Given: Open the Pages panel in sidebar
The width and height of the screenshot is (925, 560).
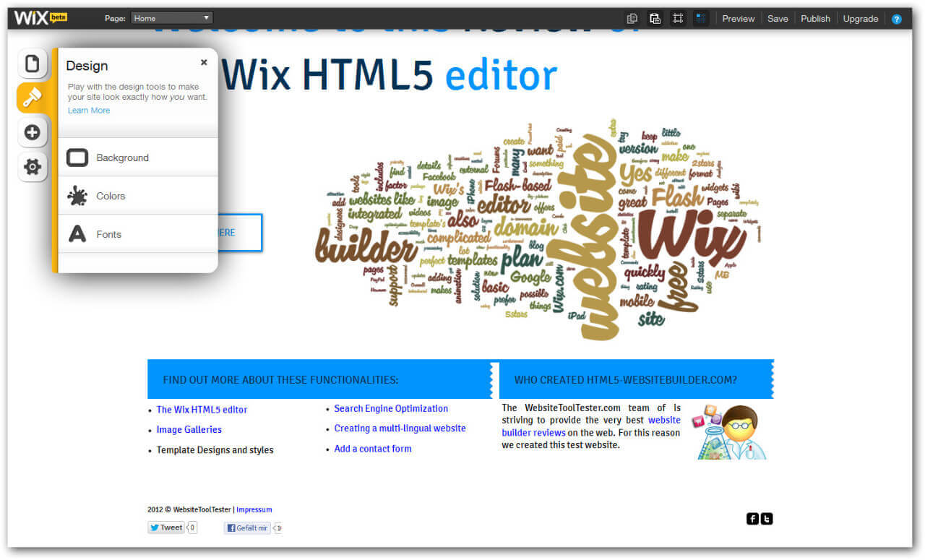Looking at the screenshot, I should click(33, 64).
